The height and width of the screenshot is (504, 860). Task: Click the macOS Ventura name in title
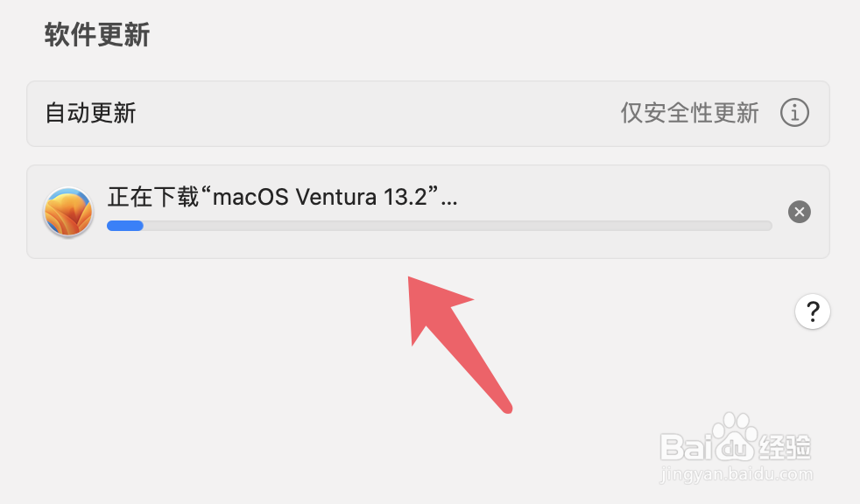coord(294,197)
